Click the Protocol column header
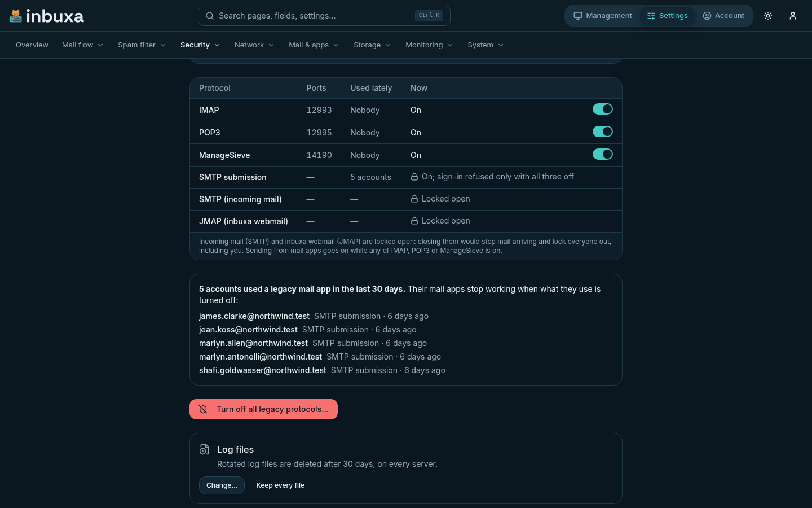812x508 pixels. (x=215, y=88)
